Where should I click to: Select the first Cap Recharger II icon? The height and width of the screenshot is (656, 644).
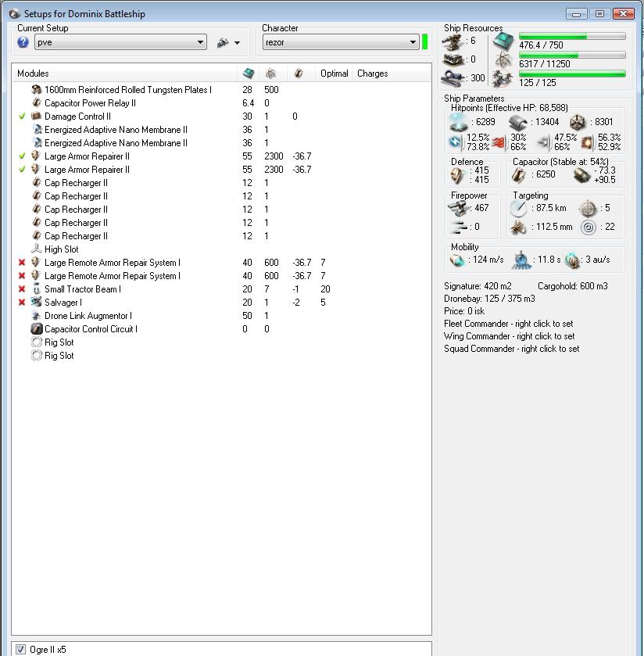tap(37, 183)
